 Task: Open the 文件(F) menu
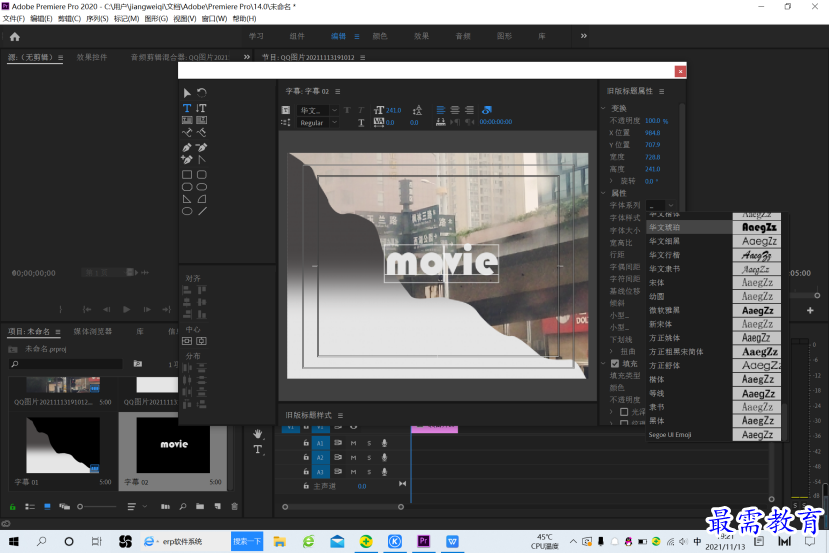click(x=13, y=19)
